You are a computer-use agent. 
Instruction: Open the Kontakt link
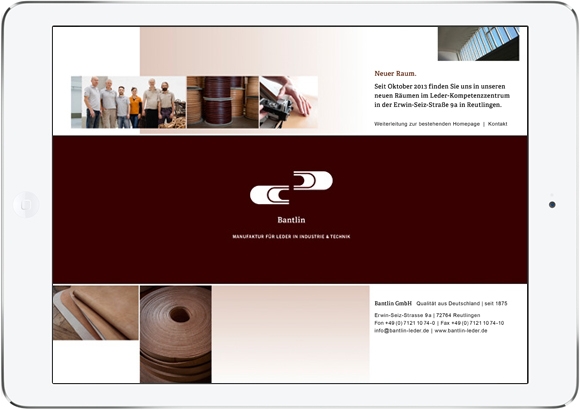tap(498, 124)
